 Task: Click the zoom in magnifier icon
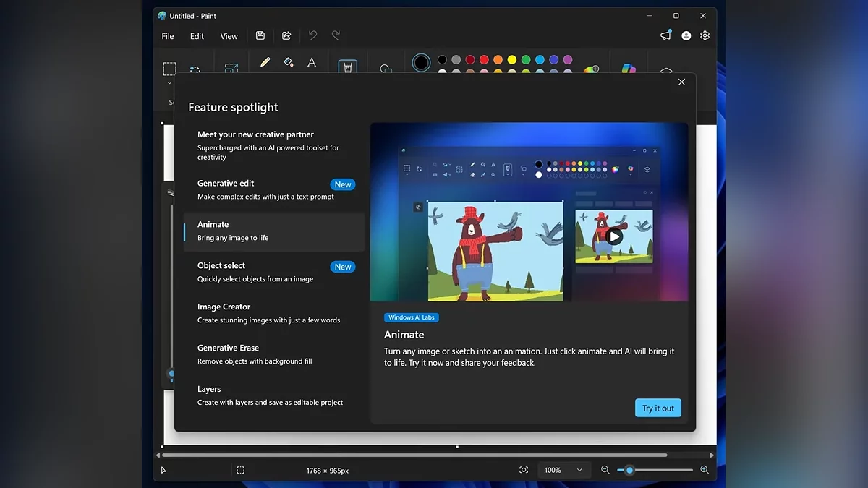705,470
